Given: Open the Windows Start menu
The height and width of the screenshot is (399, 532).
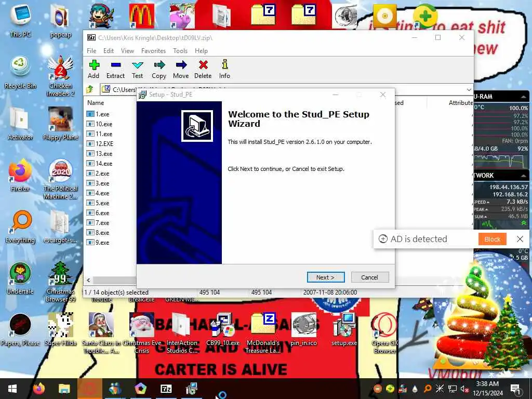Looking at the screenshot, I should tap(12, 389).
